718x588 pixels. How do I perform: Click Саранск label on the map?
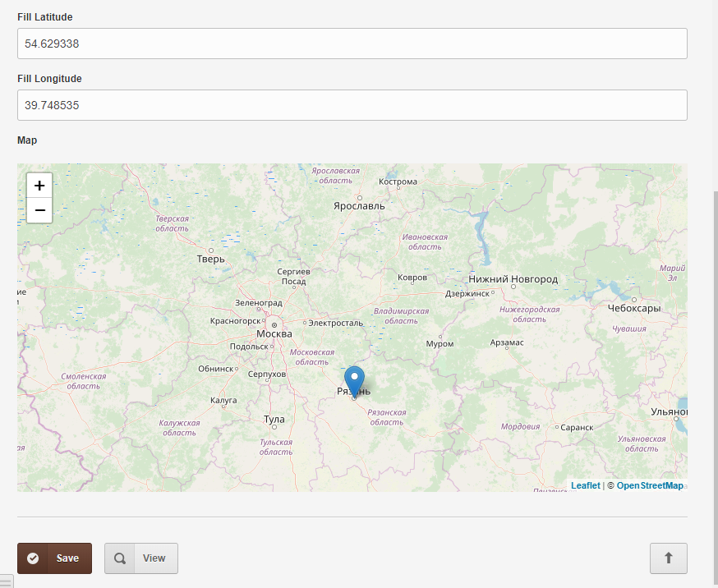coord(577,427)
